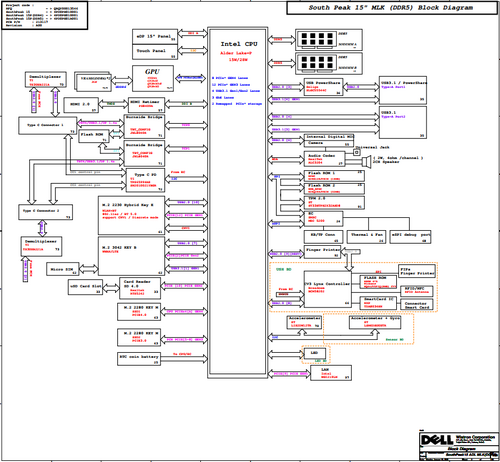Click the Universal Jack connector symbol
Screen dimensions: 500x462
pyautogui.click(x=356, y=152)
